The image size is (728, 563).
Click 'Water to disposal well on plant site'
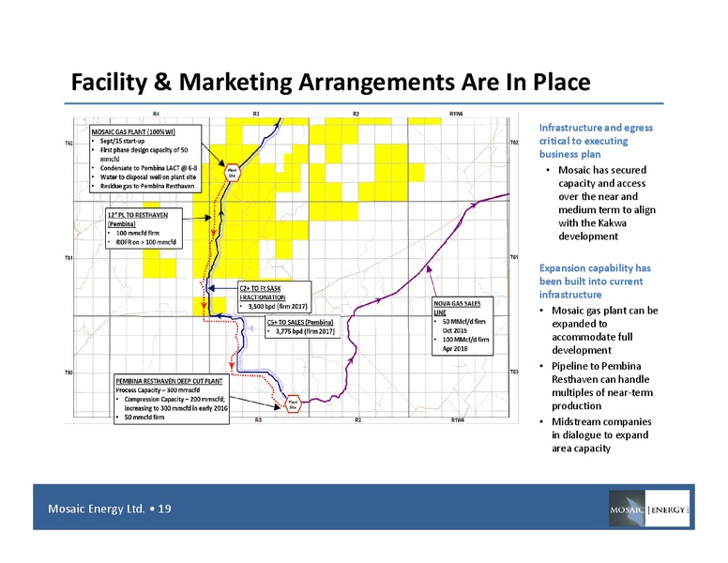147,177
